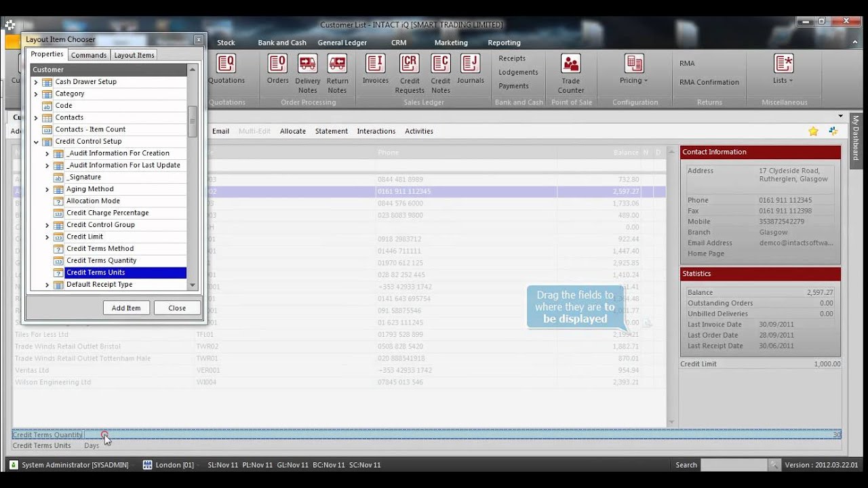Expand the Credit Limit node

(x=47, y=237)
